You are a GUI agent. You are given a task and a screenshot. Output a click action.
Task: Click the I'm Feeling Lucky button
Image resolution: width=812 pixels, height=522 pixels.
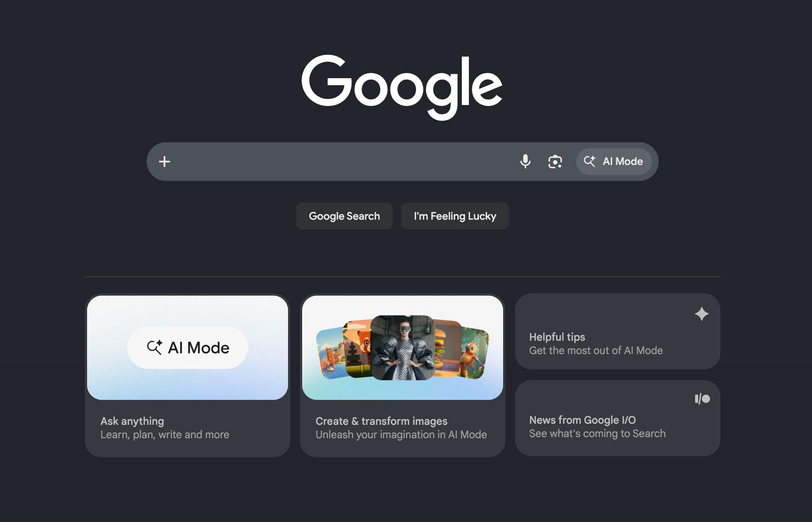tap(455, 216)
